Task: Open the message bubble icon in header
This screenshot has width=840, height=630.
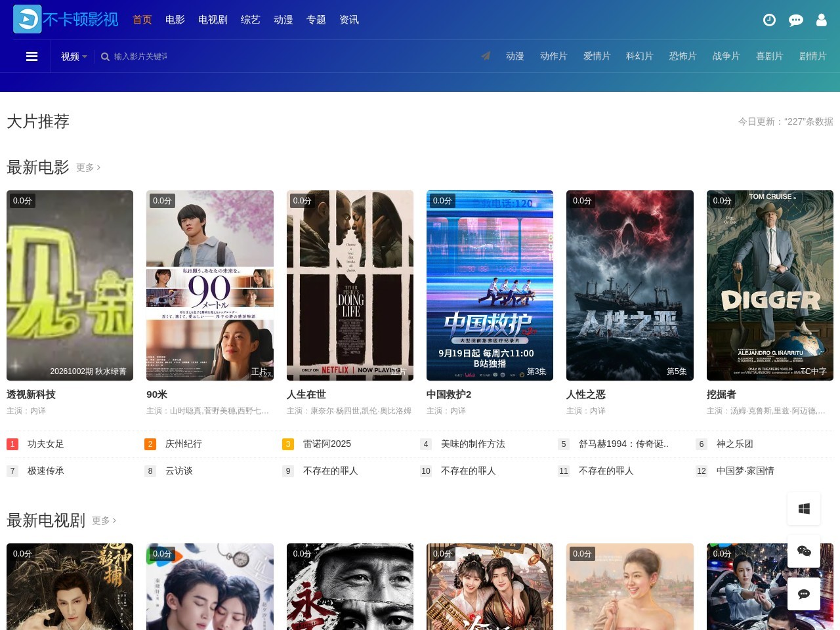Action: coord(795,20)
